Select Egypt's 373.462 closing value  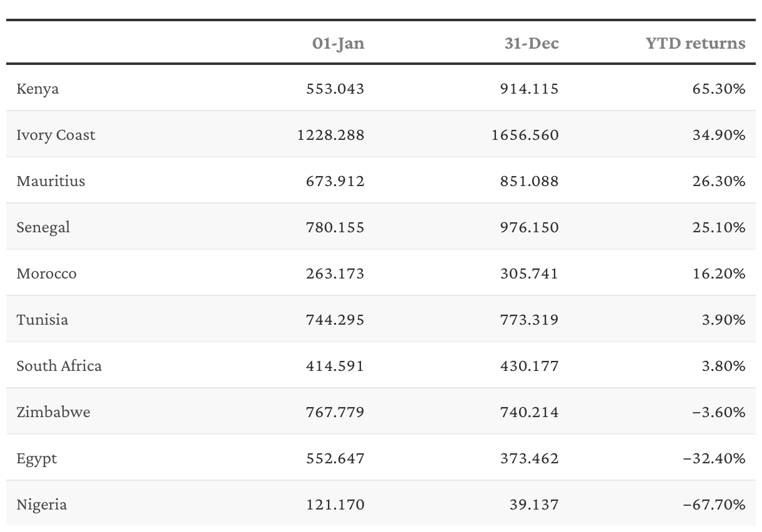[529, 458]
